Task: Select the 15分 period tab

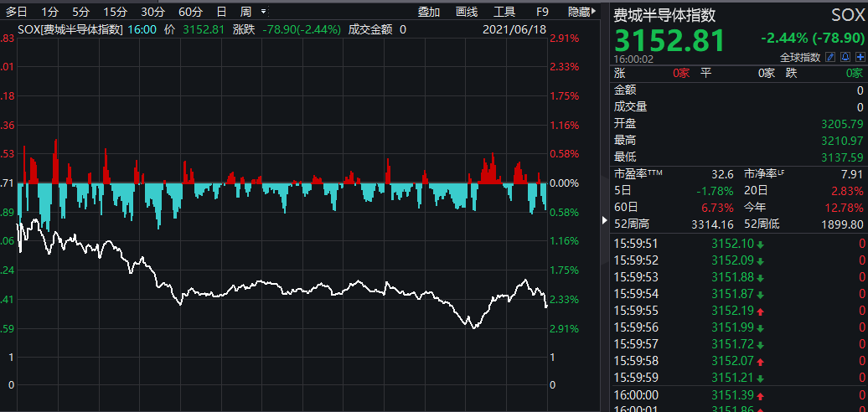Action: coord(115,12)
